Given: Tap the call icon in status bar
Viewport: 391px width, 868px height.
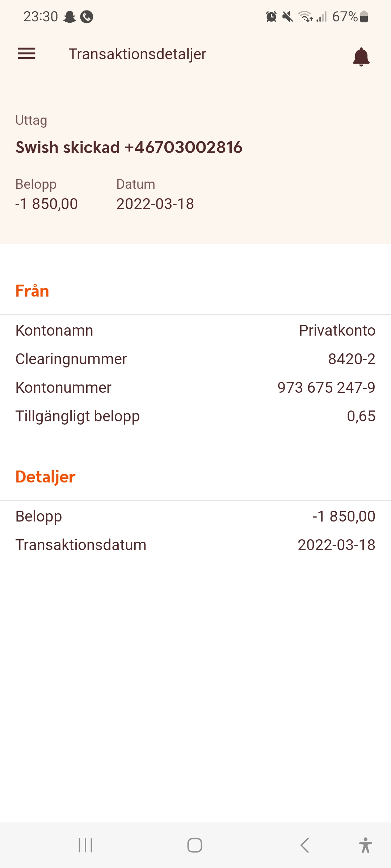Looking at the screenshot, I should tap(87, 17).
